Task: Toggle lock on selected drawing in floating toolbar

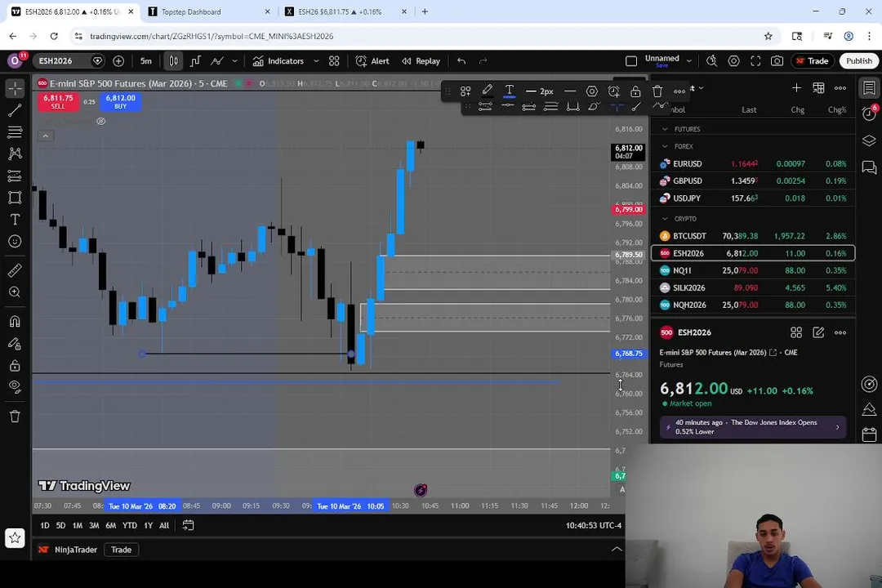Action: tap(635, 91)
